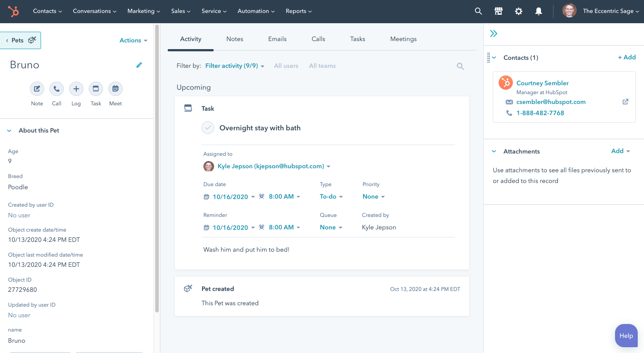Open the App Marketplace icon
644x353 pixels.
(498, 11)
